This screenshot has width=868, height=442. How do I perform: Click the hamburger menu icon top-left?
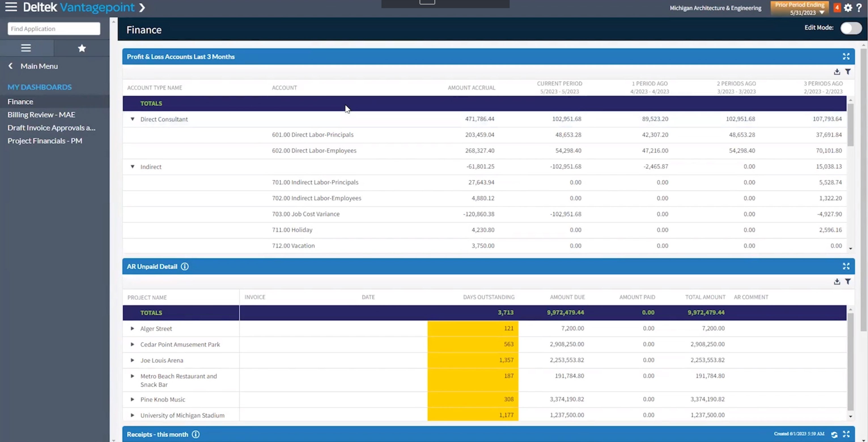[11, 7]
